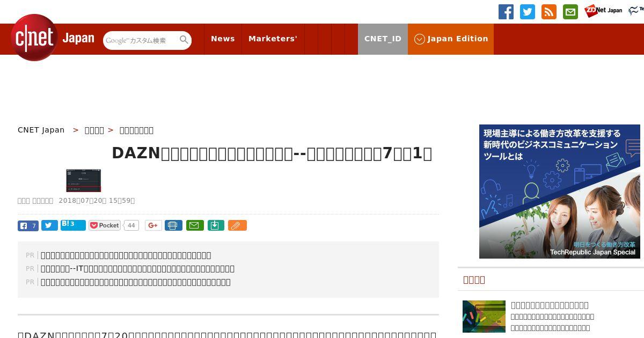Viewport: 644px width, 338px height.
Task: Click the article date 2018 07 20 15:59
Action: (97, 201)
